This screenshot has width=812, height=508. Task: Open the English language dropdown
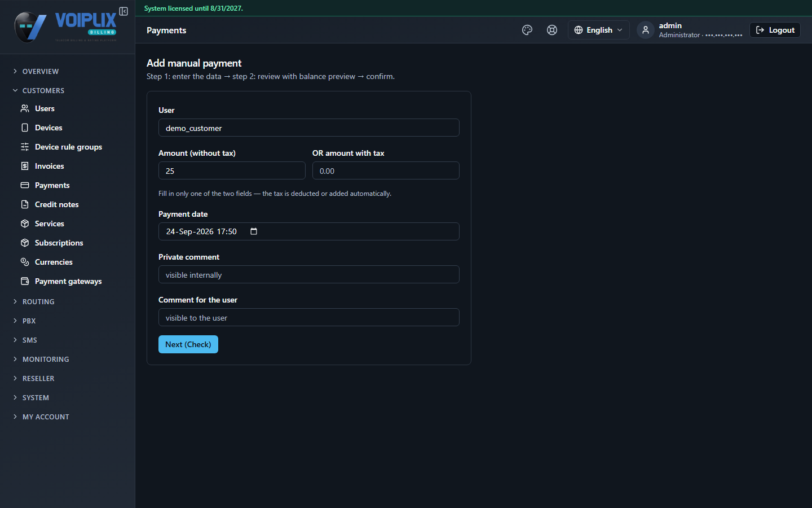[x=598, y=30]
